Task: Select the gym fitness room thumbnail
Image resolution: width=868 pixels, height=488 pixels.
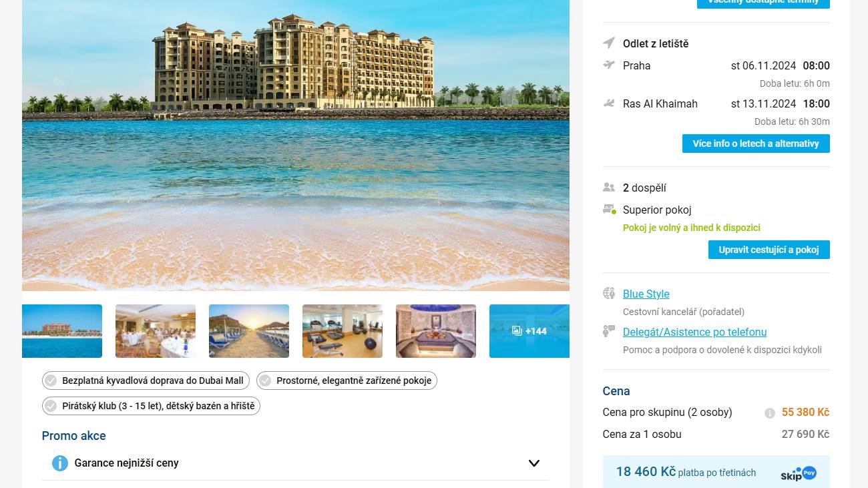Action: (x=343, y=331)
